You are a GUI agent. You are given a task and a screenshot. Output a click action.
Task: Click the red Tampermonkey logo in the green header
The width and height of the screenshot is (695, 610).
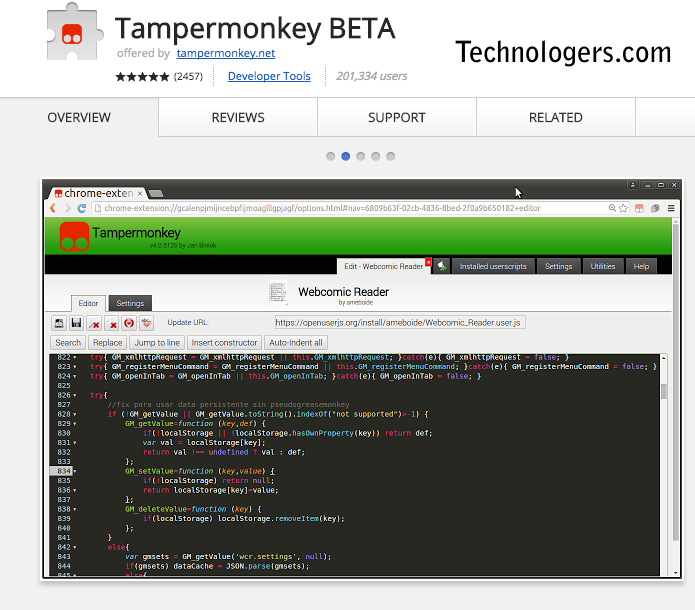pyautogui.click(x=74, y=236)
